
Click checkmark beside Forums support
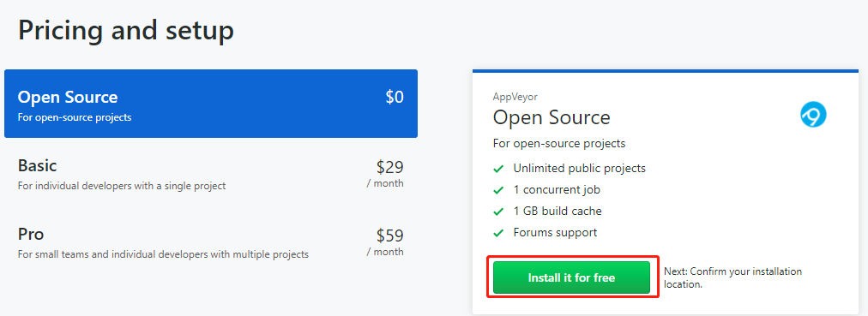[x=498, y=233]
